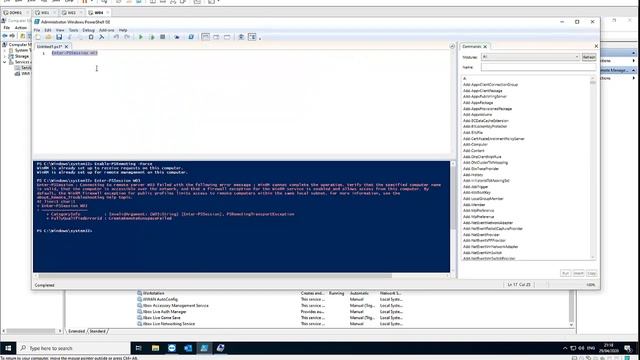
Task: Expand Storage node in Computer Management tree
Action: point(5,56)
